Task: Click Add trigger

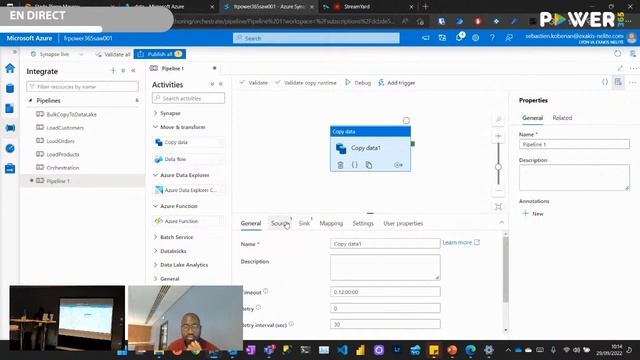Action: pyautogui.click(x=396, y=82)
